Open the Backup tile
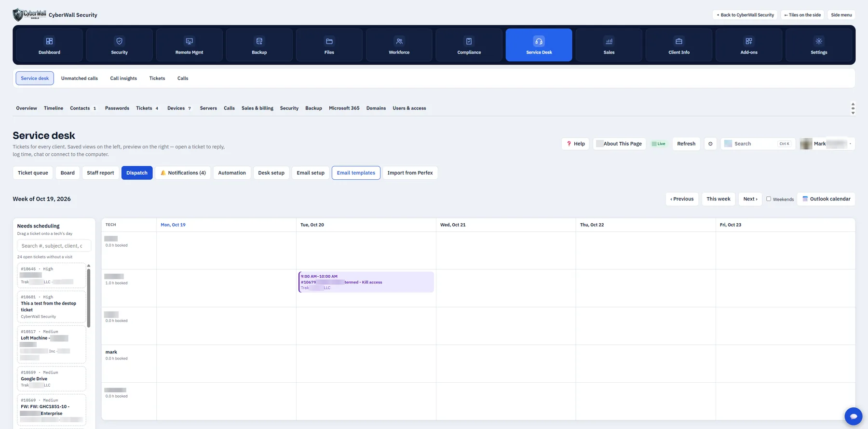This screenshot has height=429, width=868. pyautogui.click(x=259, y=45)
